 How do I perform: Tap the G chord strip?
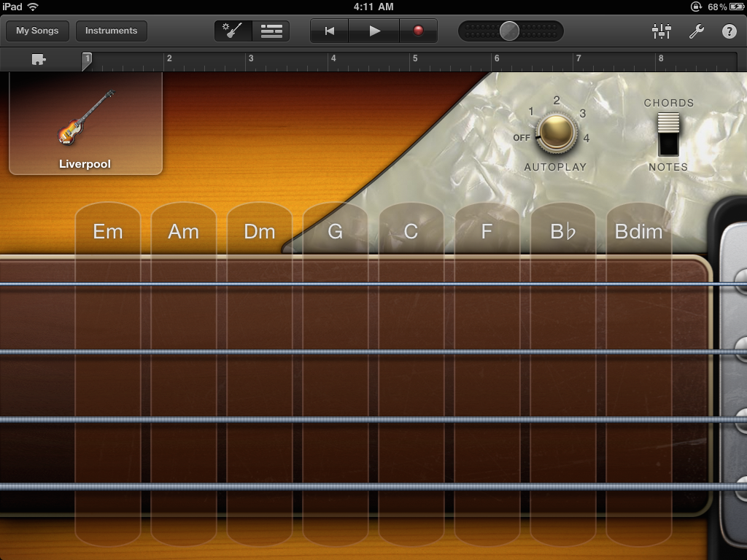point(336,374)
